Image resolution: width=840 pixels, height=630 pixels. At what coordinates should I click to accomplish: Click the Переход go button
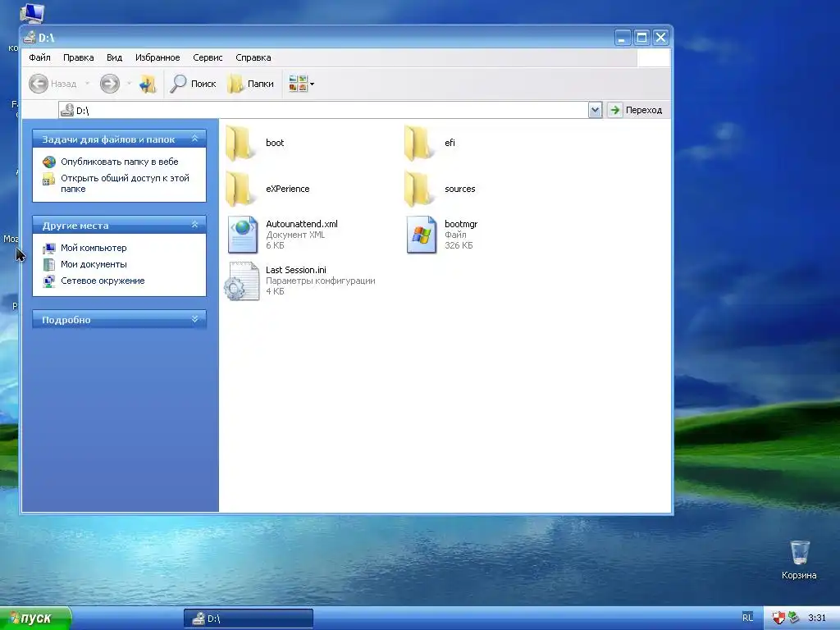[x=636, y=110]
